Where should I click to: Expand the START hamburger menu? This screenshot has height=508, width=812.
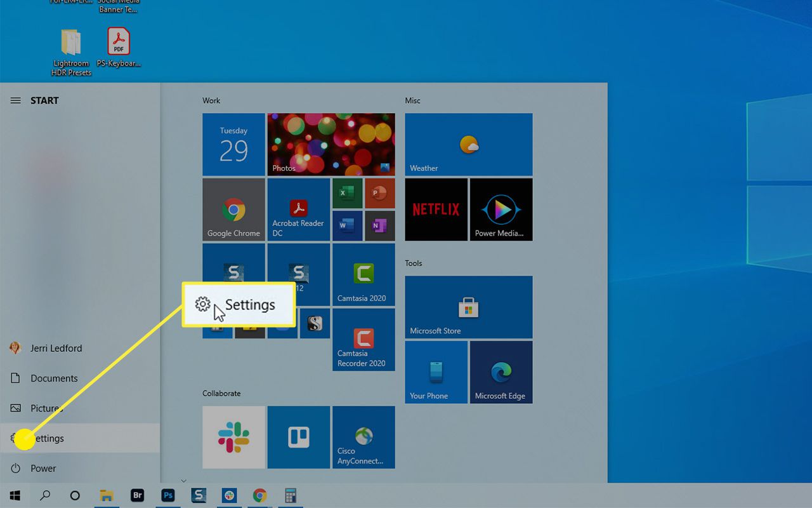click(x=16, y=100)
